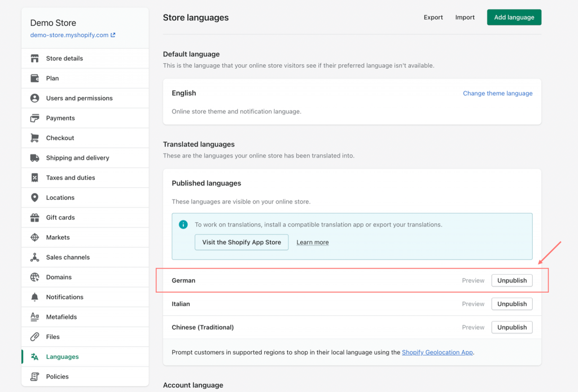This screenshot has width=578, height=392.
Task: Unpublish the German language
Action: click(511, 280)
